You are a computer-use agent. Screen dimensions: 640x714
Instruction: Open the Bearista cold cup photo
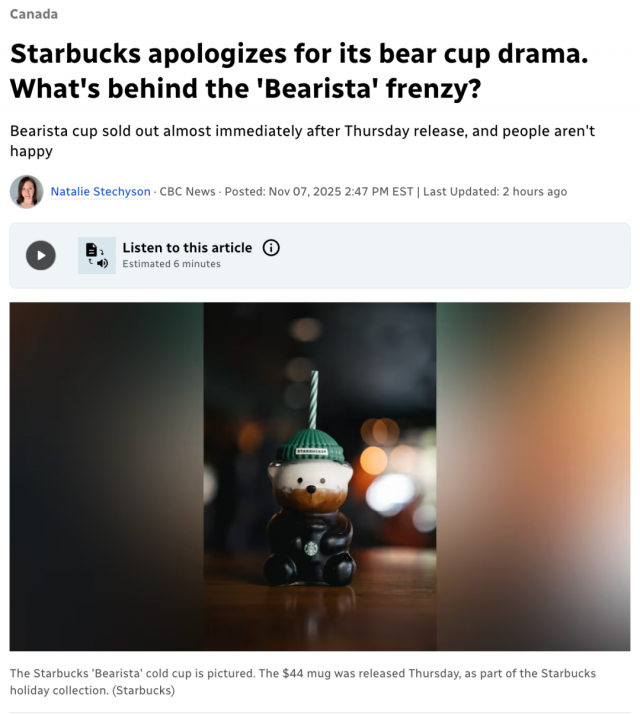pos(320,476)
